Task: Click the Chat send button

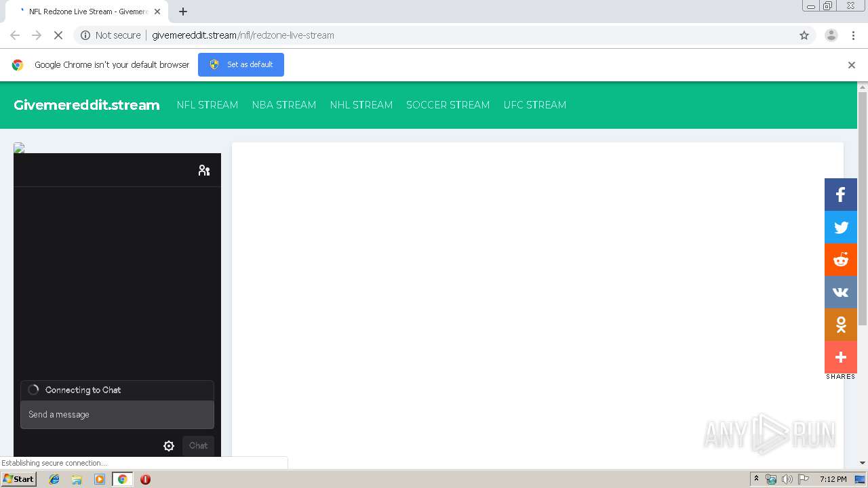Action: pyautogui.click(x=198, y=446)
